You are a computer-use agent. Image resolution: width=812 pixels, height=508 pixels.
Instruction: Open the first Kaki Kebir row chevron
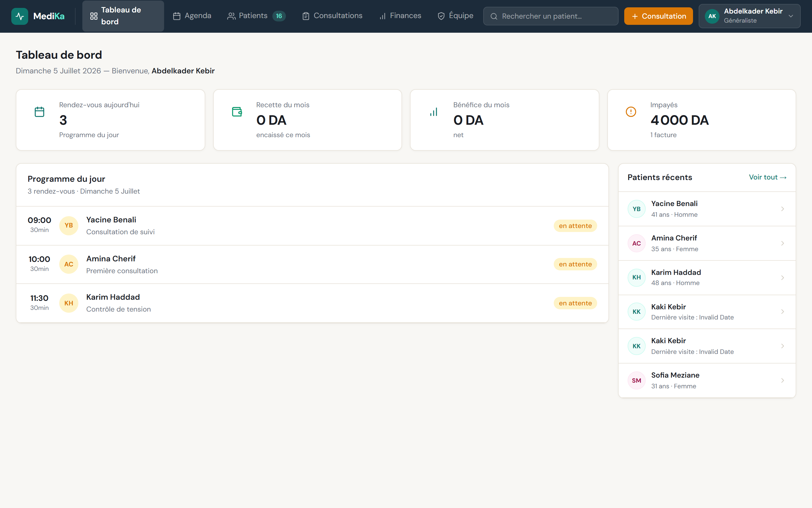[x=782, y=312]
